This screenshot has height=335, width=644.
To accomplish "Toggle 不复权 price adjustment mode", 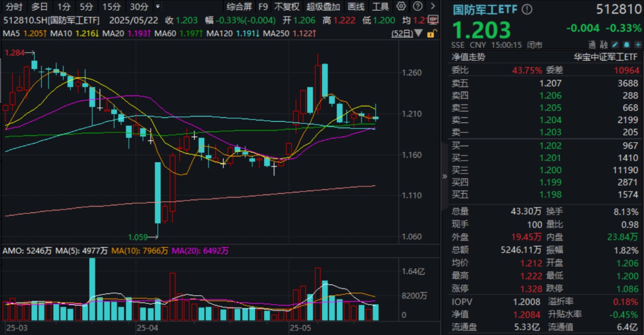I will point(286,7).
